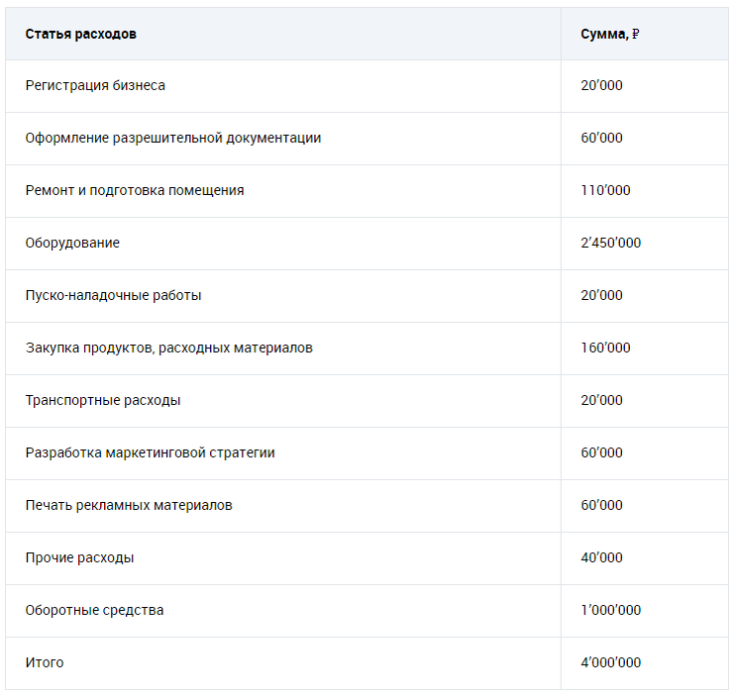Viewport: 735px width, 700px height.
Task: Click the 'Печать рекламных материалов' cell
Action: pos(129,505)
